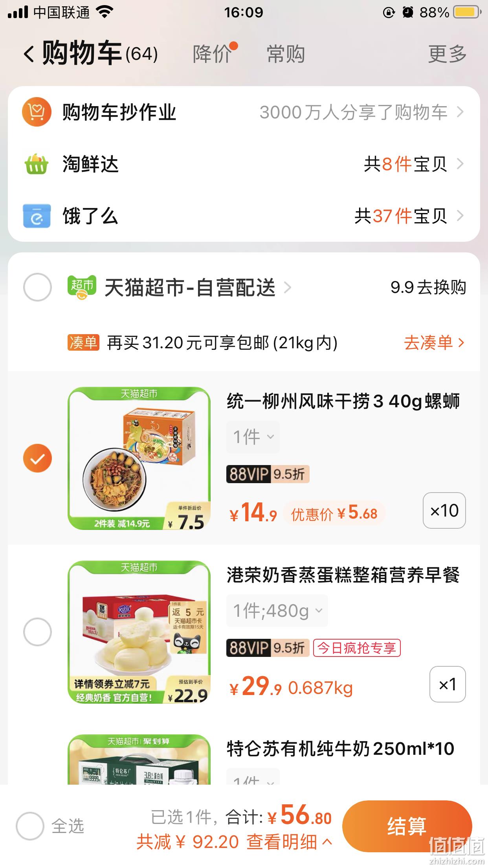Tap the 结算 checkout button
The height and width of the screenshot is (868, 488).
pos(407,826)
